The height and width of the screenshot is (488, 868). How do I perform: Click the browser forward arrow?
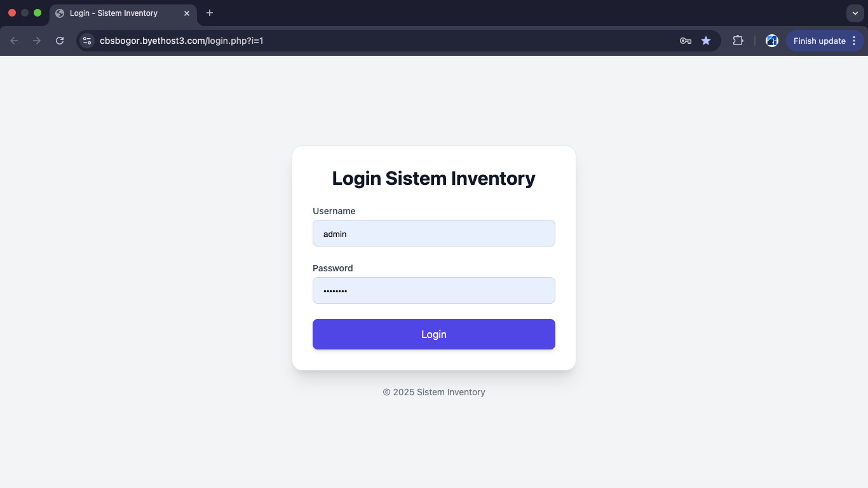pos(37,41)
